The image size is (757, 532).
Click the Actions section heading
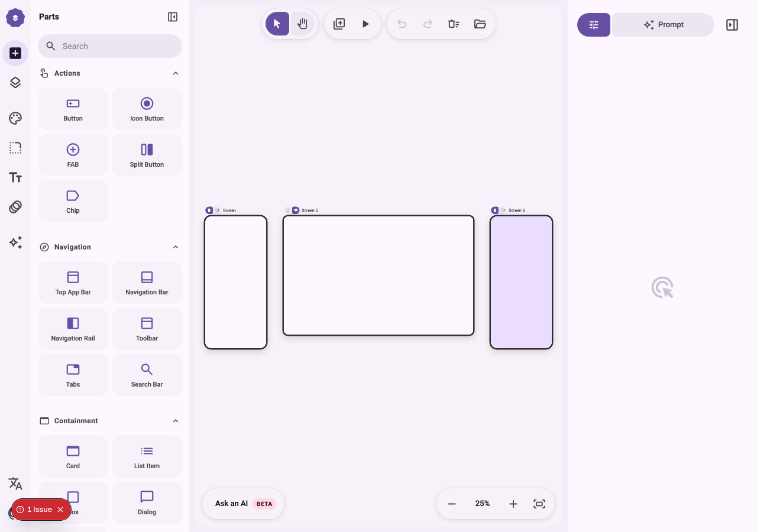(x=67, y=73)
